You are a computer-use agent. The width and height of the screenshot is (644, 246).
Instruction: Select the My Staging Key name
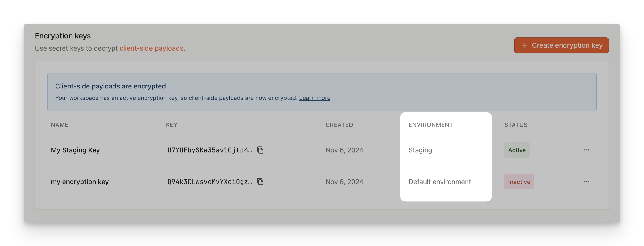pos(75,150)
